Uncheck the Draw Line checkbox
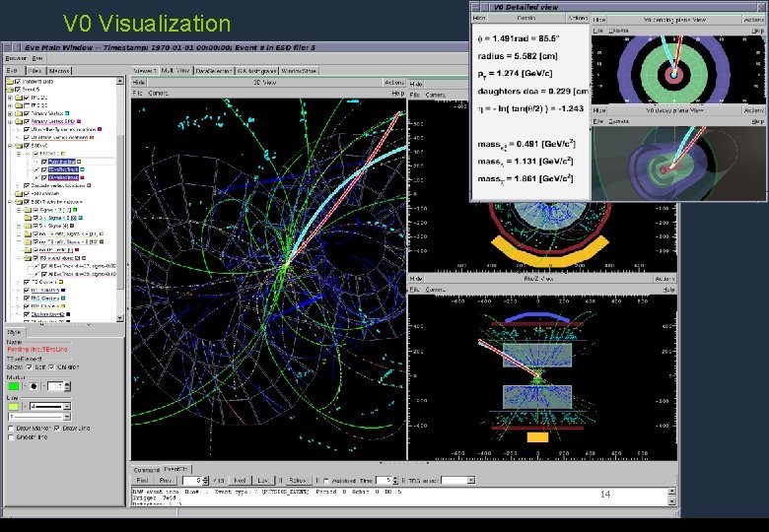This screenshot has width=769, height=532. (x=57, y=429)
